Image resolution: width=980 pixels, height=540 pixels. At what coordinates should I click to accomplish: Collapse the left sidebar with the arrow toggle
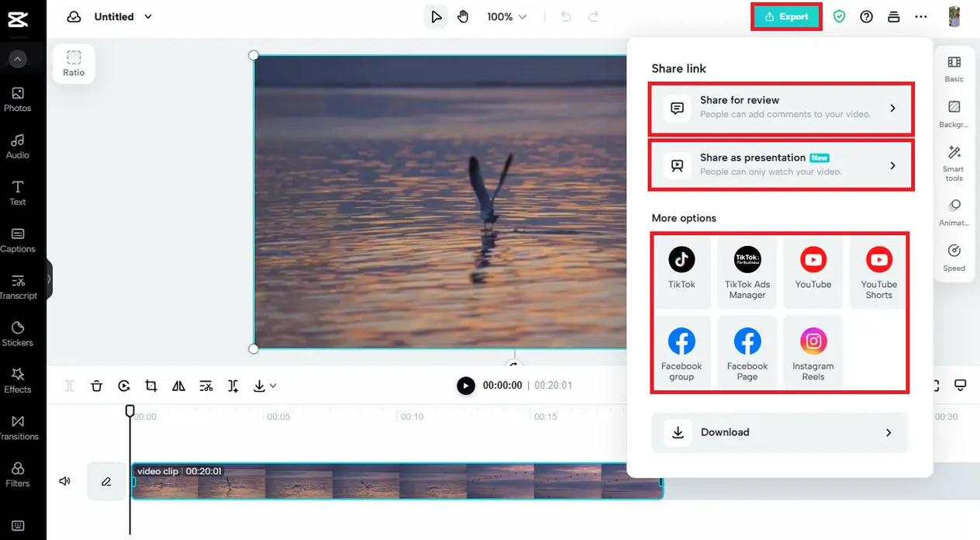pos(17,58)
